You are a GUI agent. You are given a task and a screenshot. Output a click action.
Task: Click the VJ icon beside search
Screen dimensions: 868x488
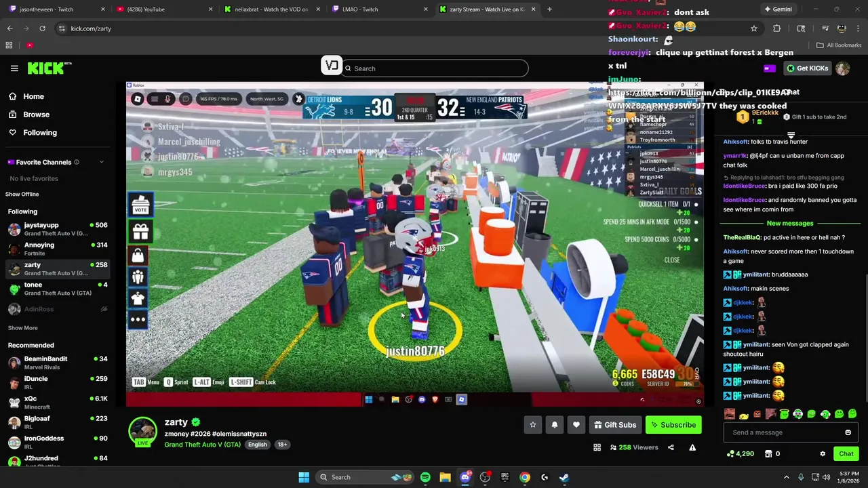[x=332, y=66]
